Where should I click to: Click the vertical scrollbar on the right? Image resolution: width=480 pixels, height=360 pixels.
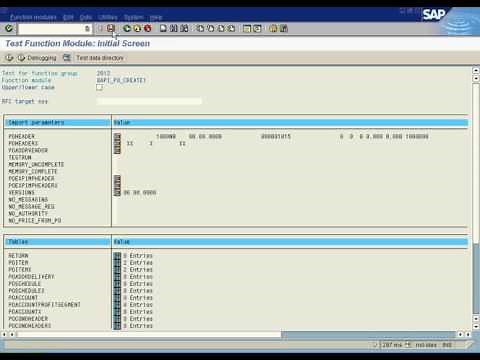tap(476, 199)
